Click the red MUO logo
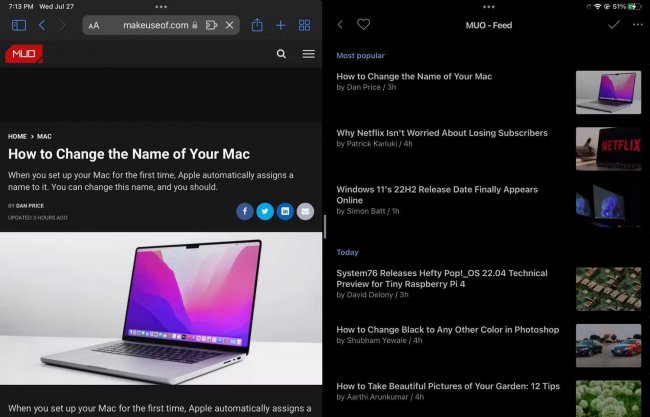Viewport: 650px width, 417px height. tap(24, 54)
